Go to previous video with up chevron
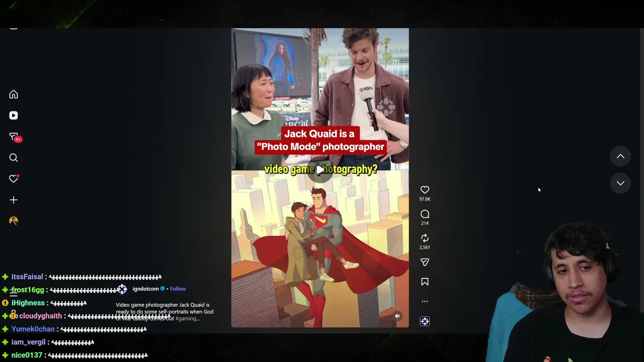Viewport: 644px width, 362px height. [x=620, y=156]
